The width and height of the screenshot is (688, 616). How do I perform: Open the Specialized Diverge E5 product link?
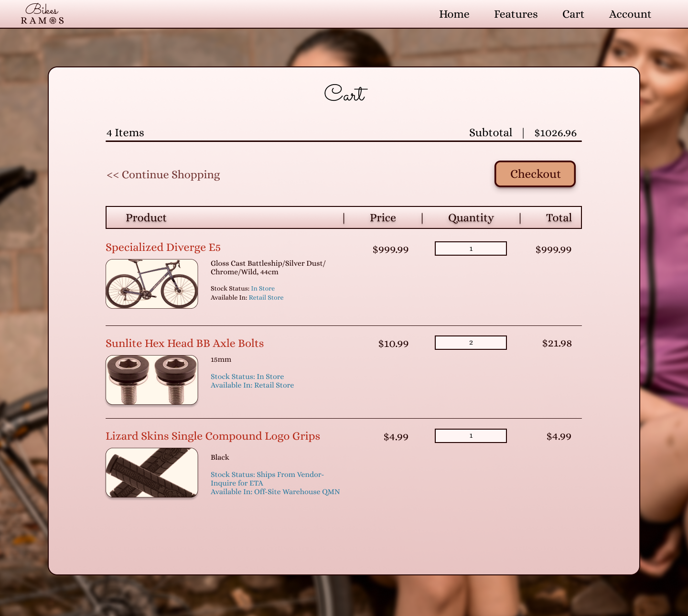163,248
